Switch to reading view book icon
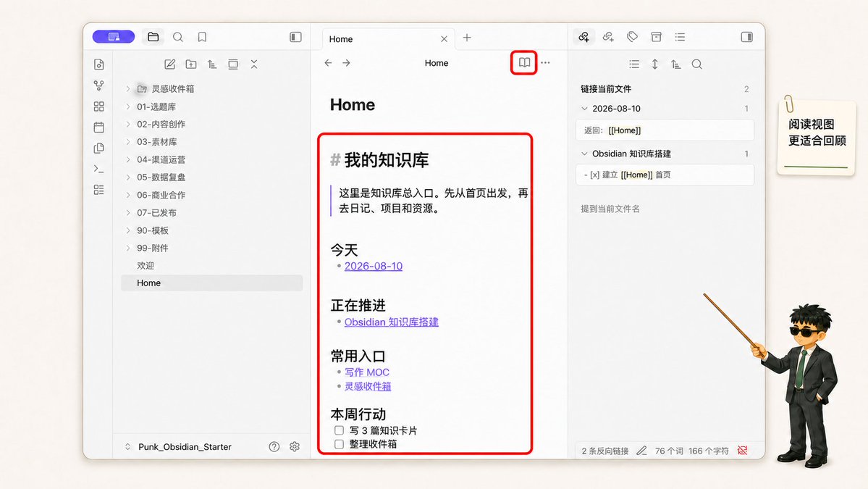 524,62
